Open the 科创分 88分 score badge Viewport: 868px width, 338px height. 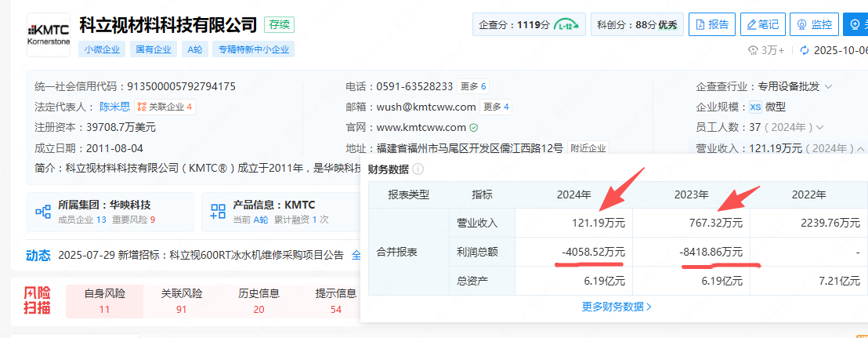pos(637,24)
